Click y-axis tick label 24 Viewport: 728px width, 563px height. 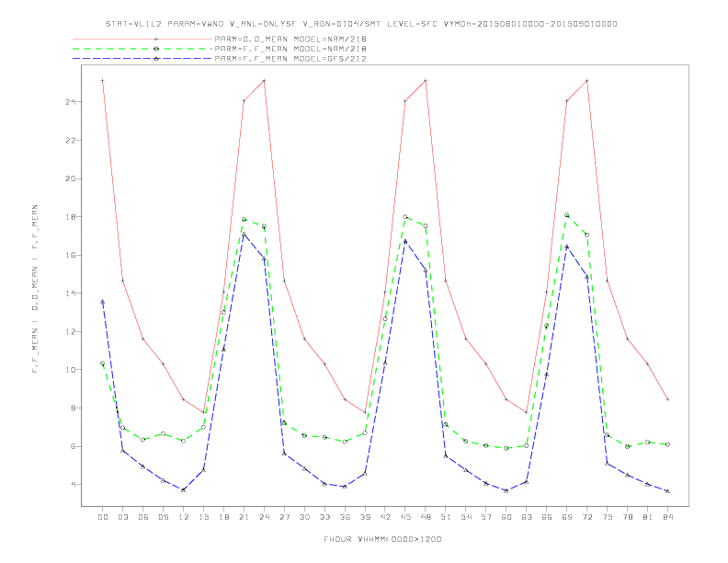pyautogui.click(x=71, y=102)
